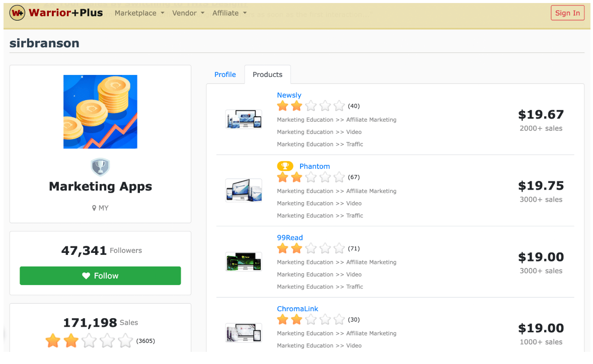
Task: Click ChromaLink's $19.00 price
Action: (x=541, y=328)
